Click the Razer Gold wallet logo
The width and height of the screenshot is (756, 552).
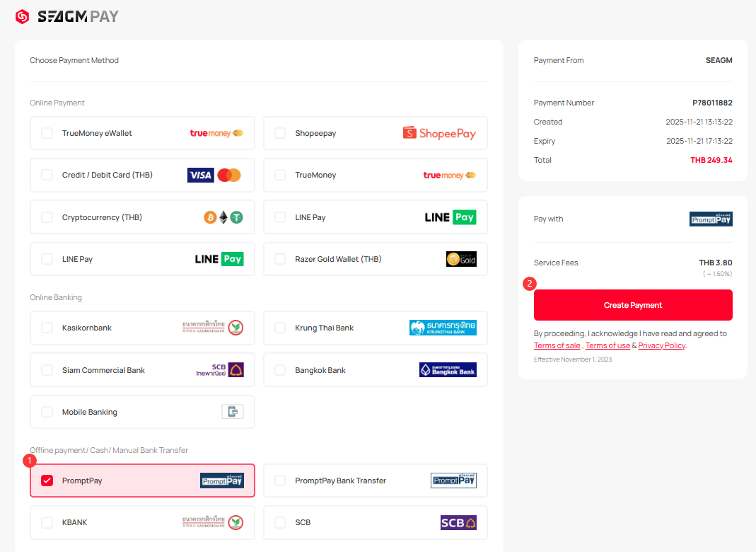point(461,259)
